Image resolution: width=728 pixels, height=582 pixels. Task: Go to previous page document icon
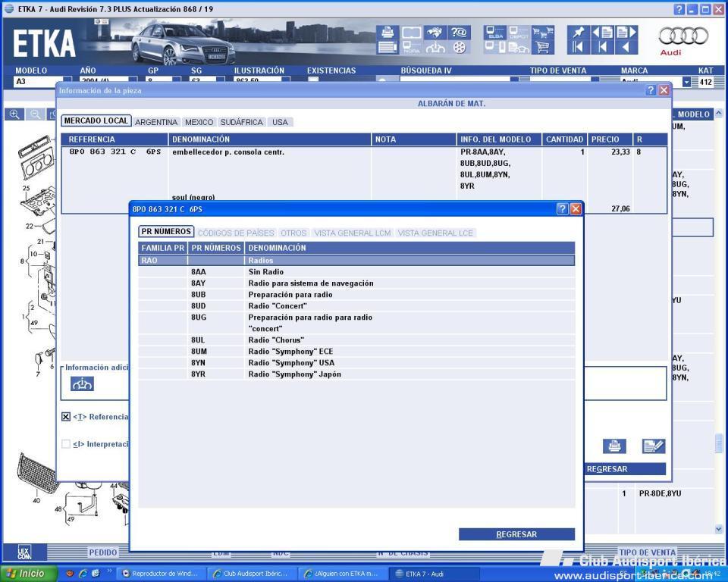coord(602,33)
